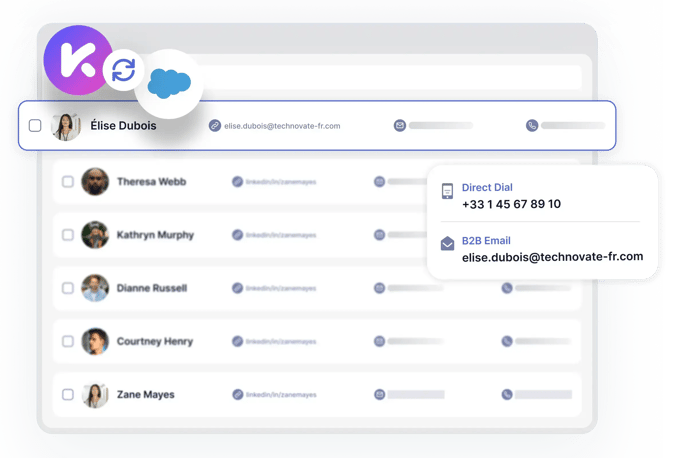Open linkedin link in Courtney Henry row
Screen dimensions: 687x458
[281, 342]
